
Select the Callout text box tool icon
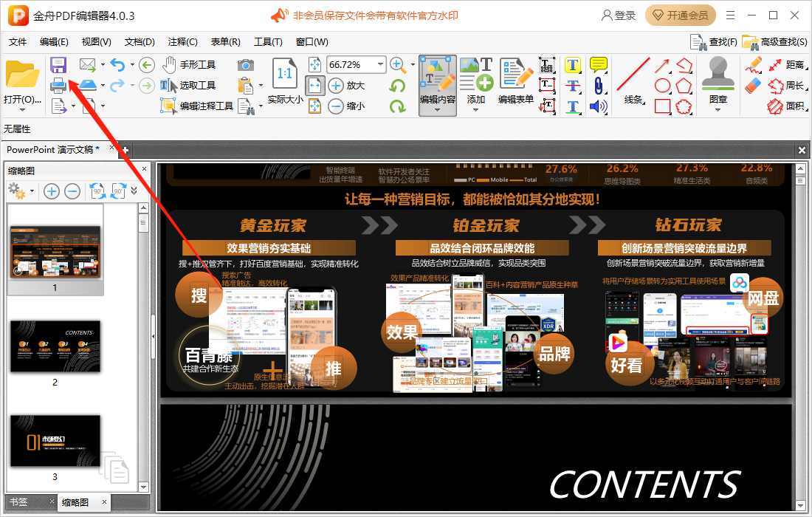coord(548,106)
